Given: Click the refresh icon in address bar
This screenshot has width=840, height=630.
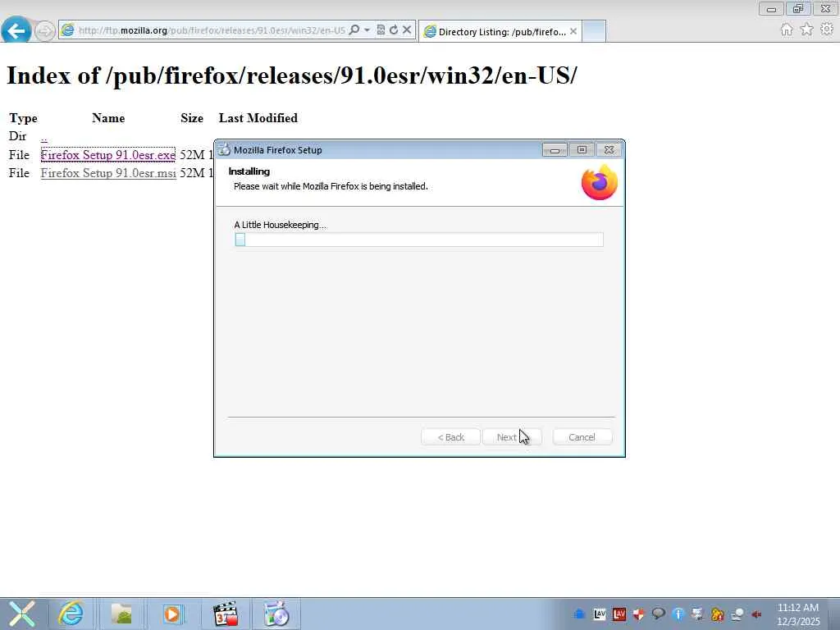Looking at the screenshot, I should [394, 30].
